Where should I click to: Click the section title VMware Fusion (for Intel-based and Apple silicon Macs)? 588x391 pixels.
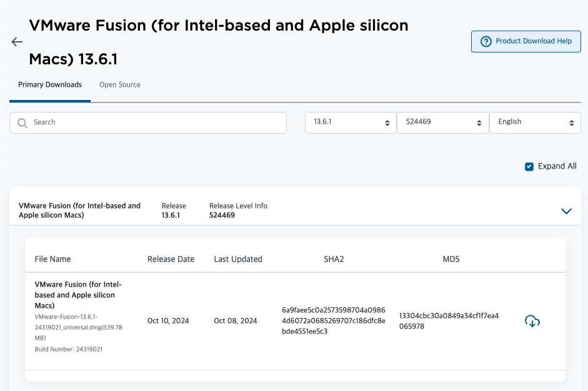[79, 210]
